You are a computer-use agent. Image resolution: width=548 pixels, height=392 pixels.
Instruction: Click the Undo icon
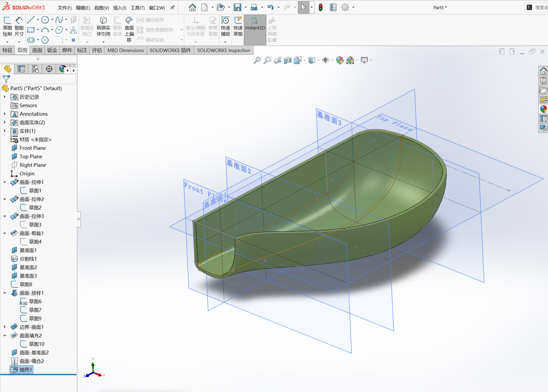click(270, 7)
